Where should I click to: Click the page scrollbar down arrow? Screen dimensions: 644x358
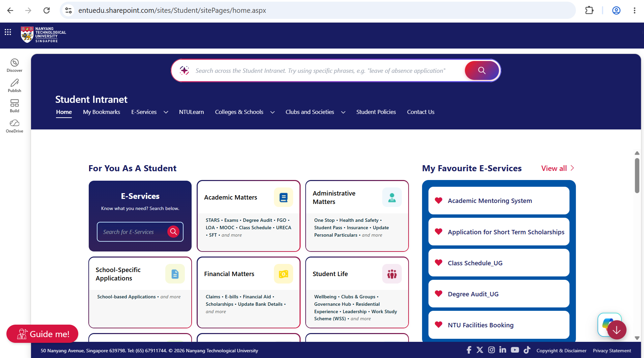click(x=637, y=338)
